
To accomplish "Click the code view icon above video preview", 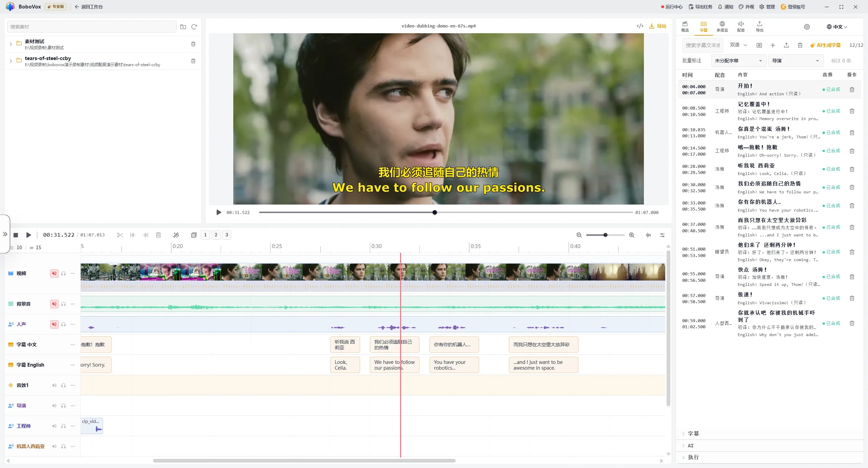I will pyautogui.click(x=640, y=26).
